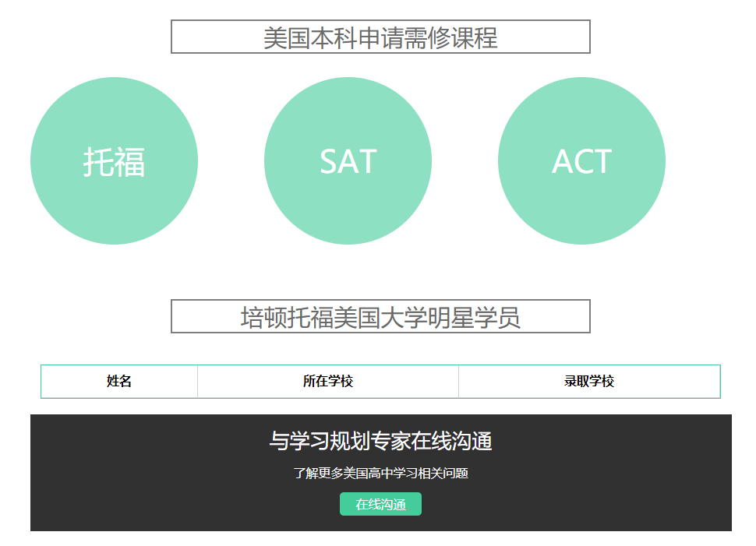
Task: Click the 了解更多美国高中学习相关问题 subtitle text
Action: coord(380,473)
